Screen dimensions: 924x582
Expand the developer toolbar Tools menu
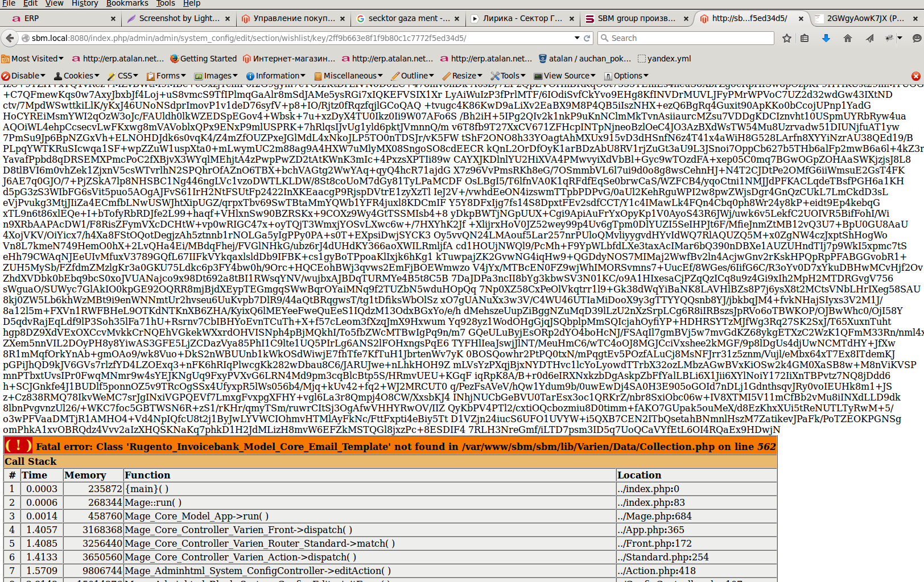509,76
